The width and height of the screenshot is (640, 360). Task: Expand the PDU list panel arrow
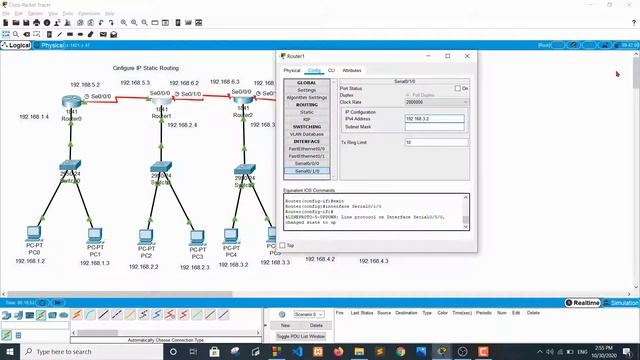pos(266,325)
